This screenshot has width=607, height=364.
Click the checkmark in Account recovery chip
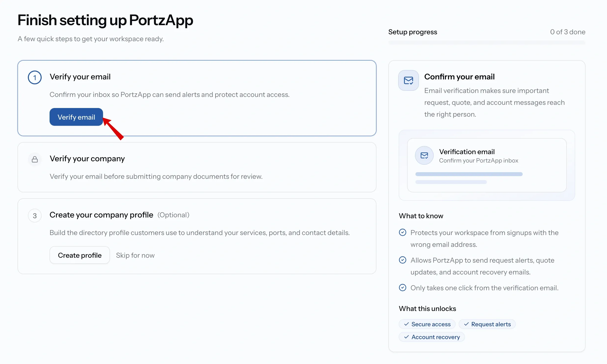407,337
